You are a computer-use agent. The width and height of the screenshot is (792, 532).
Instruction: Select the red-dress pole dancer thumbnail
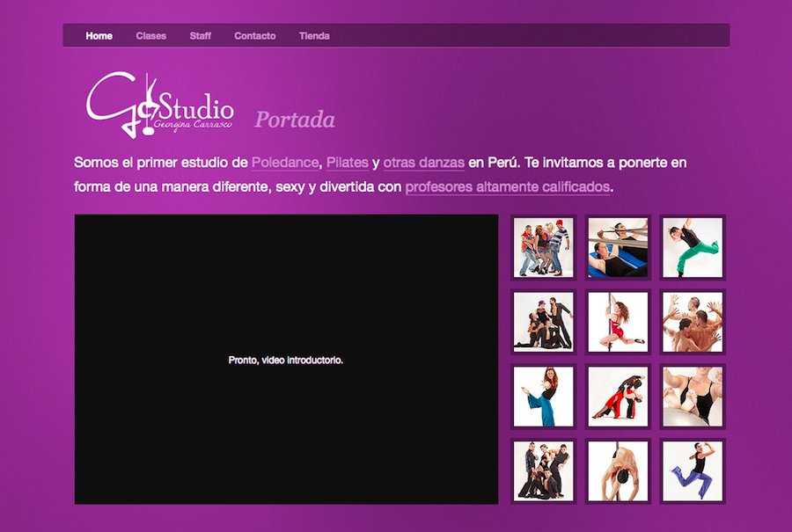pyautogui.click(x=618, y=323)
